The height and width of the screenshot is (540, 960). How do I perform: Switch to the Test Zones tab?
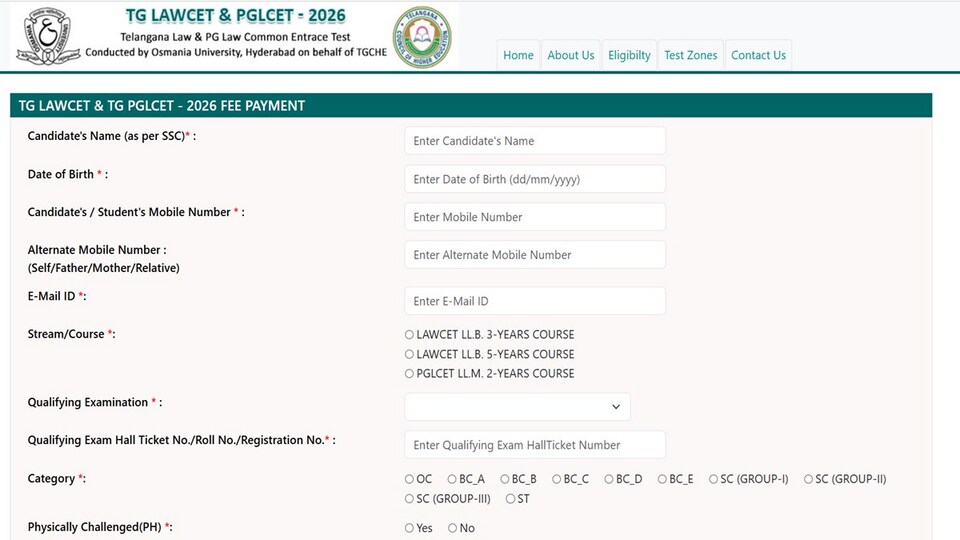691,55
